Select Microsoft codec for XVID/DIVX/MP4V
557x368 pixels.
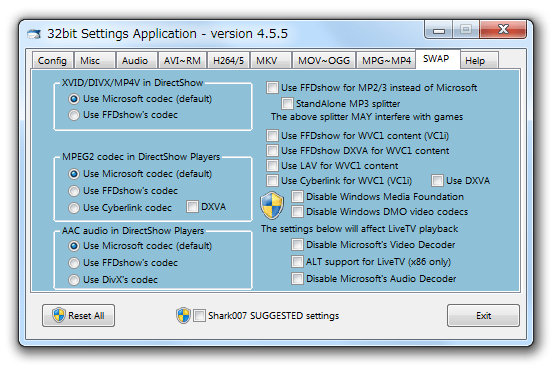[x=140, y=99]
